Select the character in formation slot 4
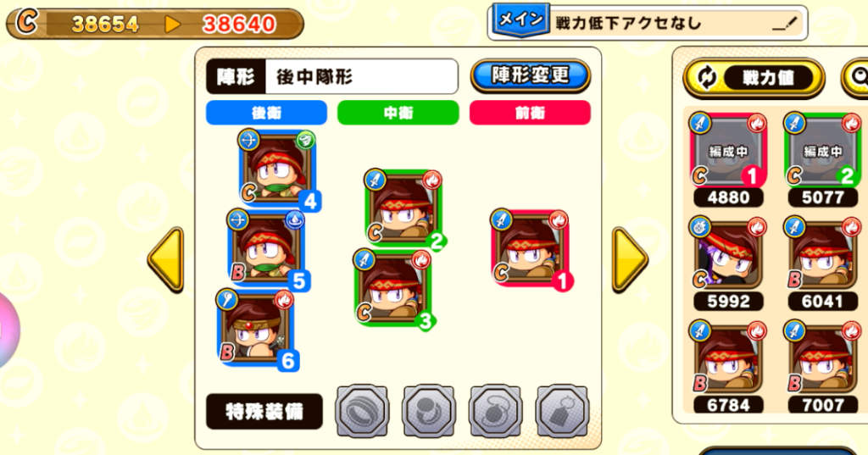This screenshot has height=455, width=868. coord(278,169)
